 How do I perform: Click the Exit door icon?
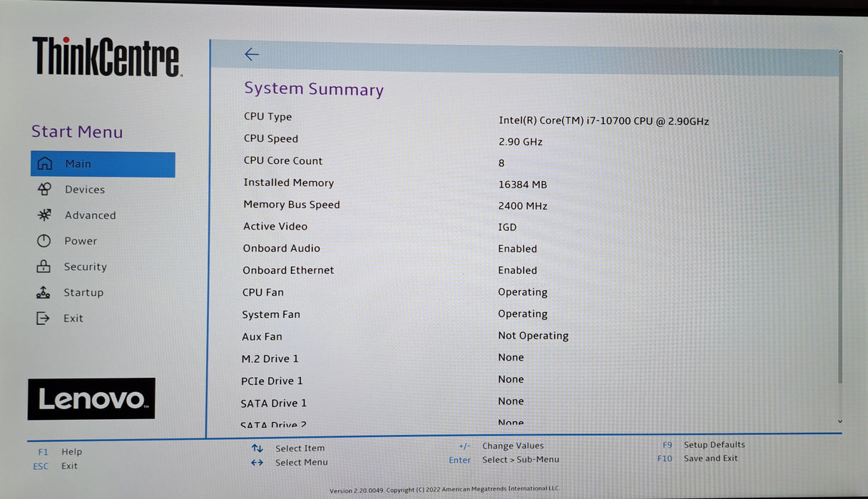coord(43,318)
